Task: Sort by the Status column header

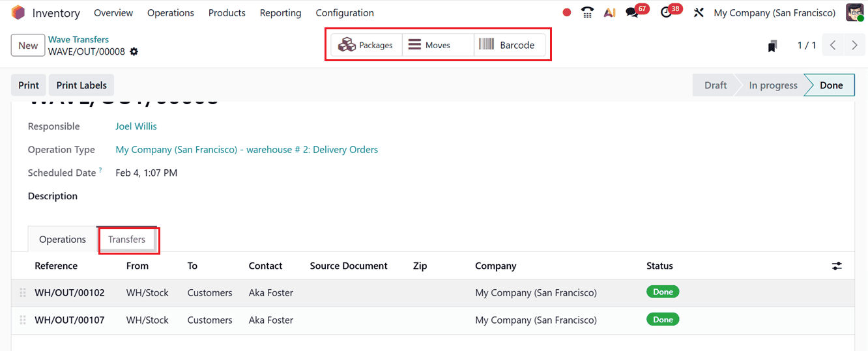Action: (659, 266)
